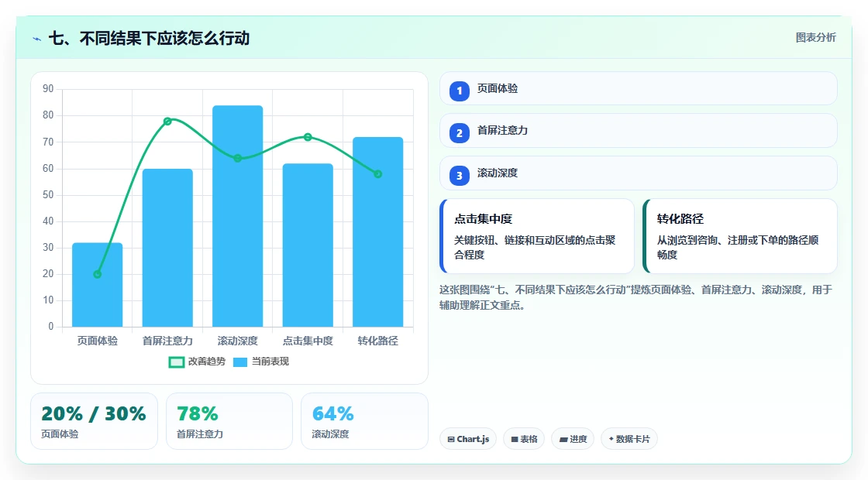
Task: Click the 首屏注意力 bar in the chart
Action: point(167,248)
